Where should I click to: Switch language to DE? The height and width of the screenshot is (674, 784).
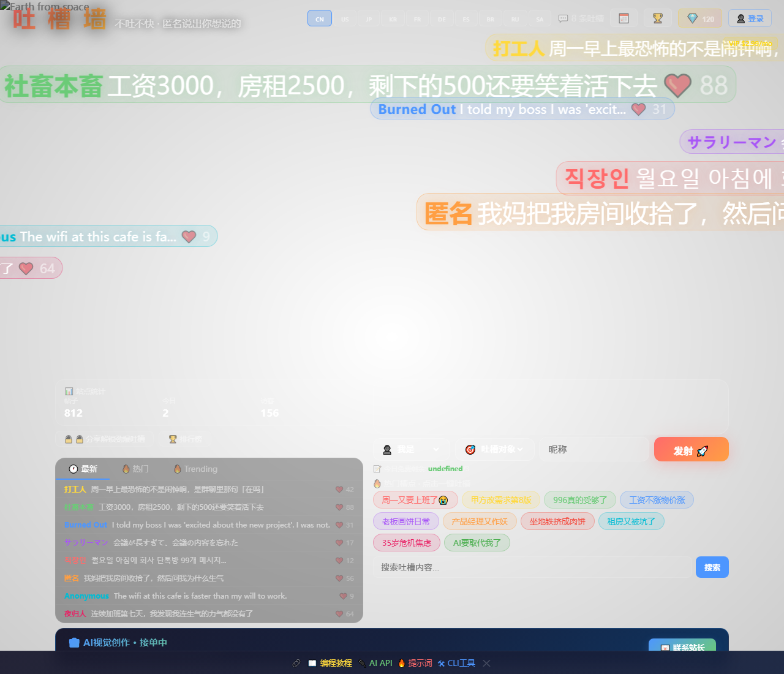(x=442, y=18)
